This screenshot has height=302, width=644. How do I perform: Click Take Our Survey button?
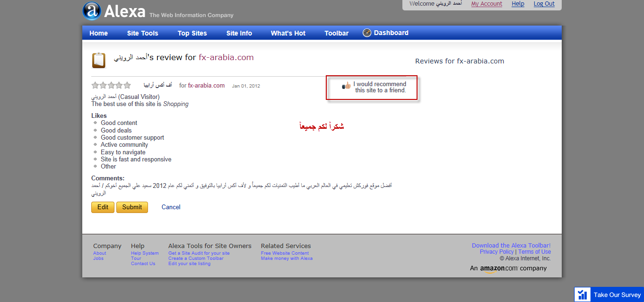pos(609,294)
